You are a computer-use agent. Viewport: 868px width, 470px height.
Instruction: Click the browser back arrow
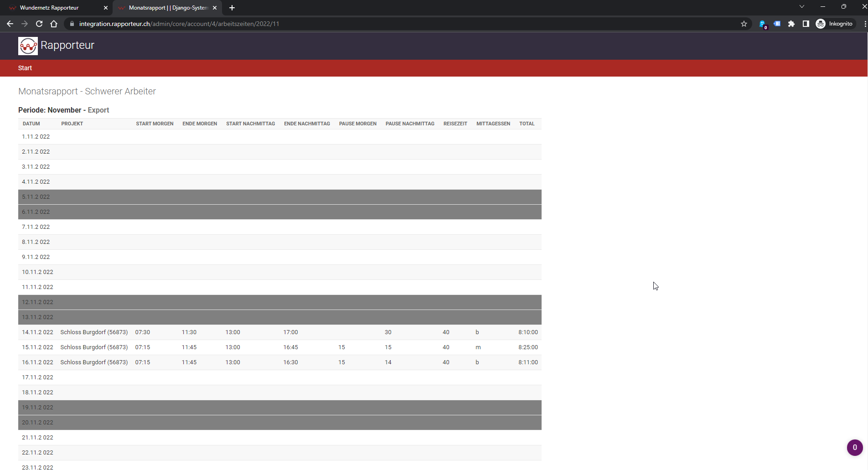[x=10, y=24]
